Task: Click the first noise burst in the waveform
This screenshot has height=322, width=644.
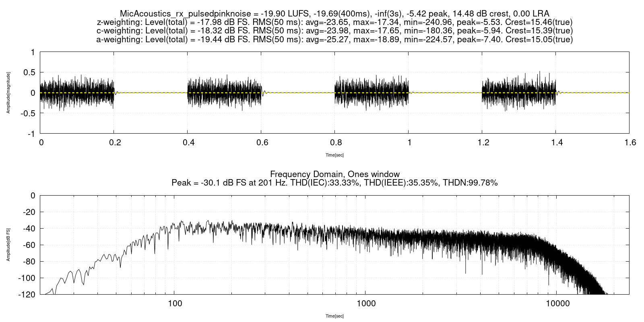Action: click(77, 93)
